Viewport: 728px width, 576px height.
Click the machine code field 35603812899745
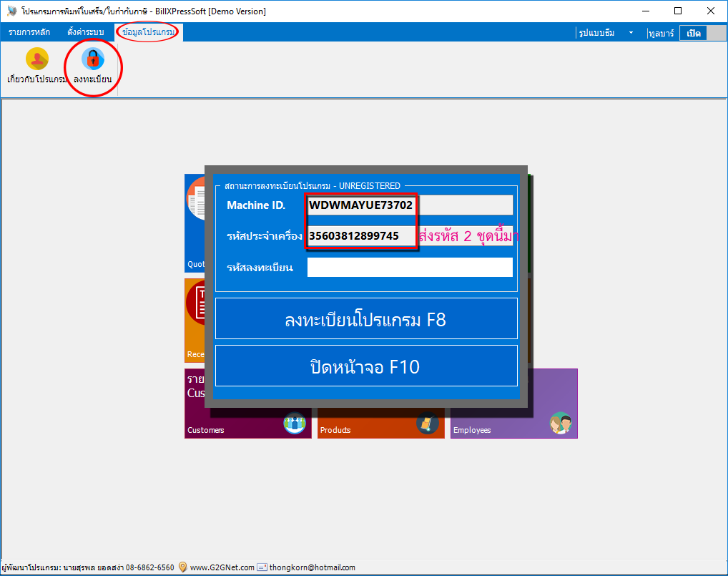click(410, 236)
